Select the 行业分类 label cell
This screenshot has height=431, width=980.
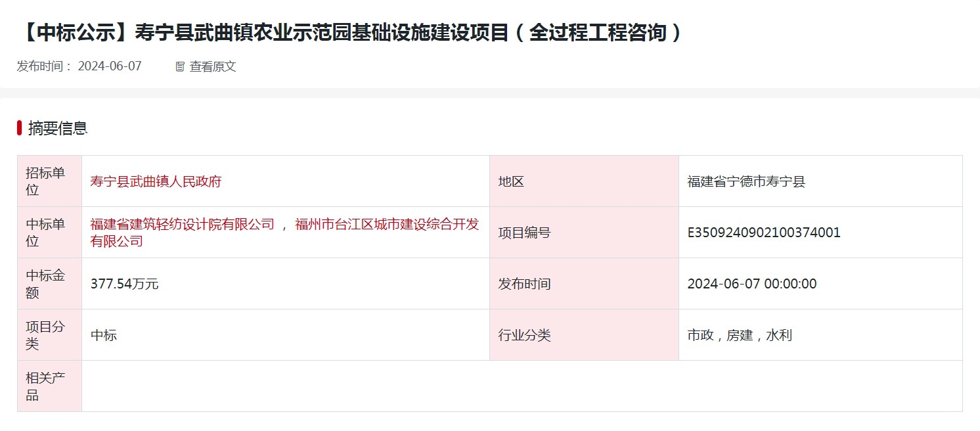(x=583, y=335)
